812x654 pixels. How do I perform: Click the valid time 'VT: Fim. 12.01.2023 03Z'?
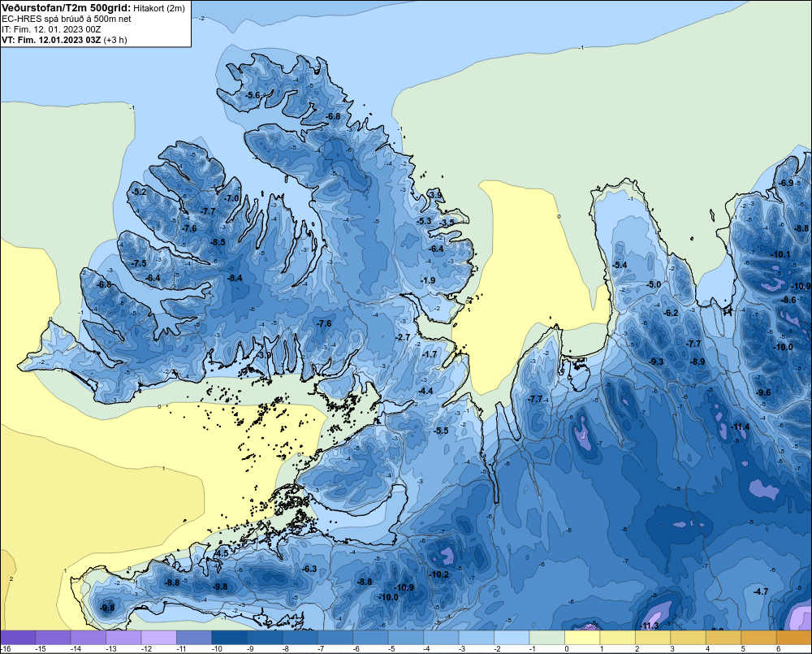(50, 40)
